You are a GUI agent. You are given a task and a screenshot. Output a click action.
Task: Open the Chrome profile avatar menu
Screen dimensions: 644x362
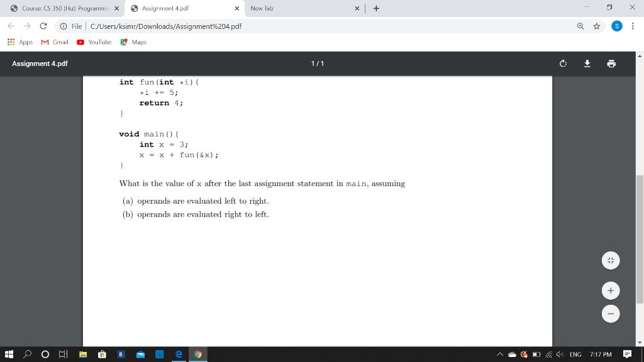(x=617, y=26)
